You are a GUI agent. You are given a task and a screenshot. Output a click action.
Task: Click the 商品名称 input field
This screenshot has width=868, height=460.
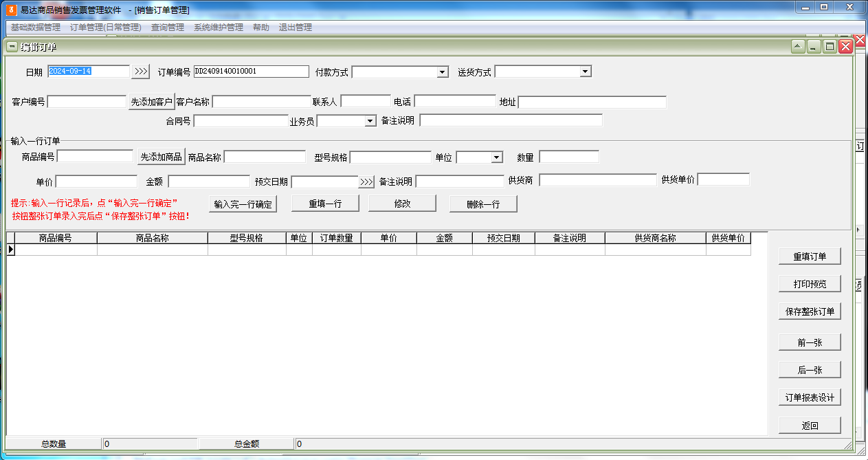(x=265, y=157)
